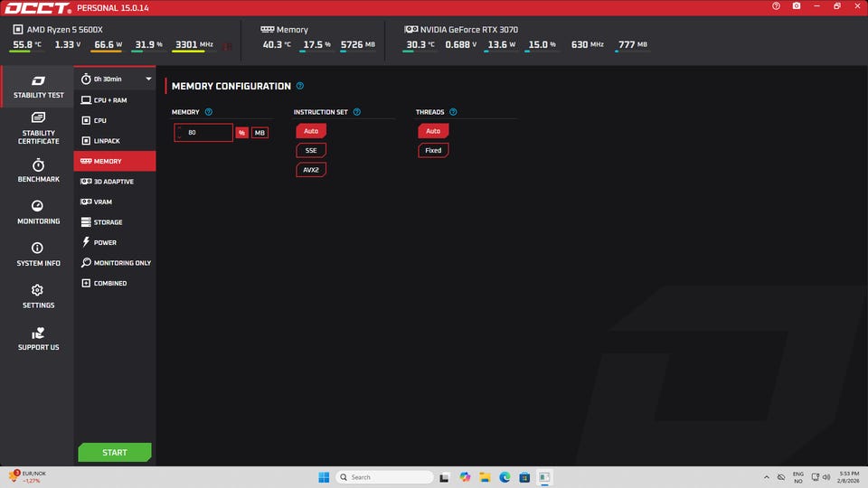The height and width of the screenshot is (488, 868).
Task: Open the Monitoring section
Action: 38,212
